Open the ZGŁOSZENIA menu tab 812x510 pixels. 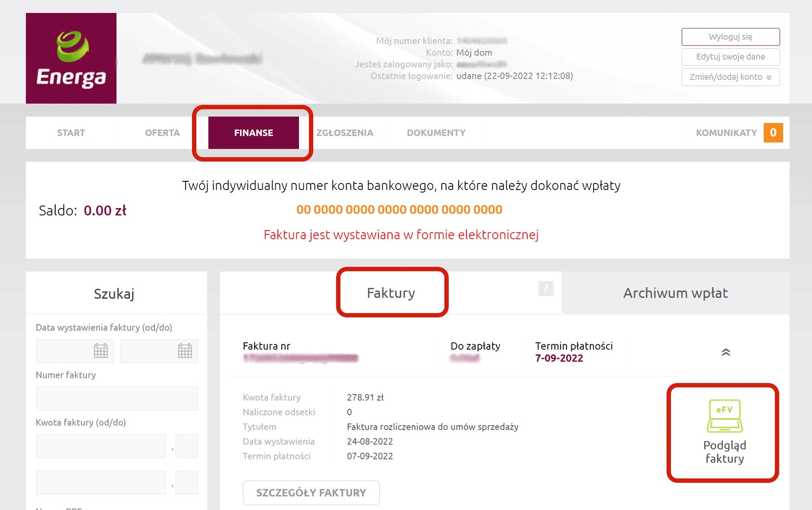click(345, 133)
